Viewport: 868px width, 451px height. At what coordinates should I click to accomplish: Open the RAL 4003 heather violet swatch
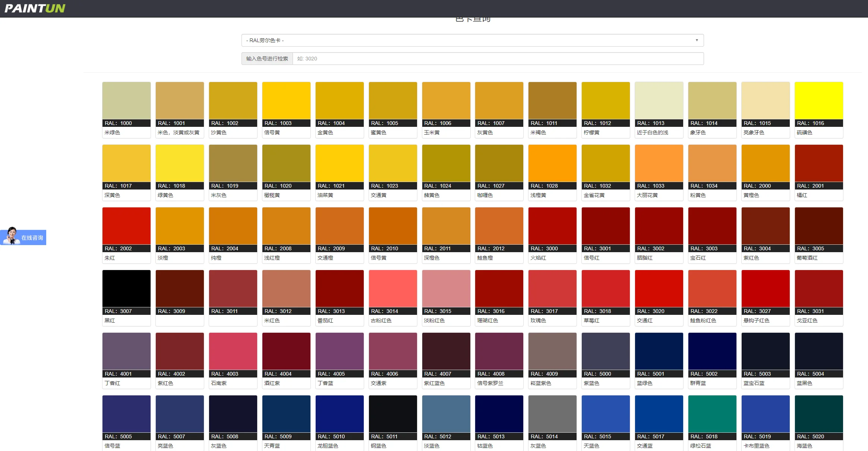(233, 351)
